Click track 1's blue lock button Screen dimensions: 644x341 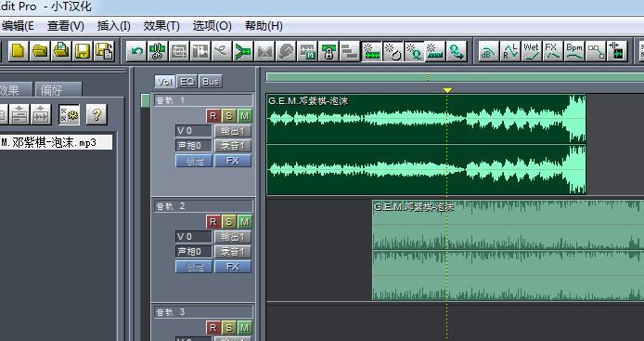click(194, 161)
